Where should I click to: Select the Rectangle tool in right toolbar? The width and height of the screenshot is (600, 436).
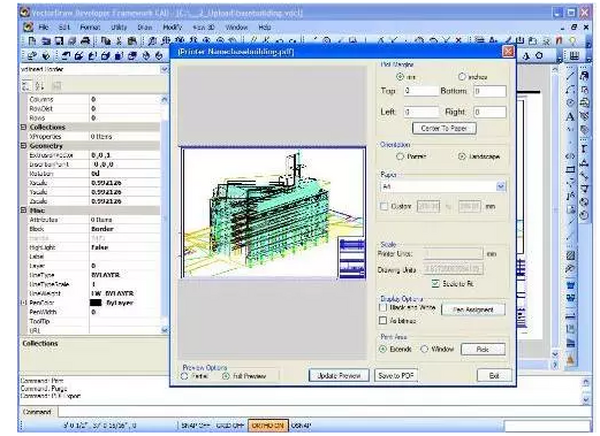(571, 169)
